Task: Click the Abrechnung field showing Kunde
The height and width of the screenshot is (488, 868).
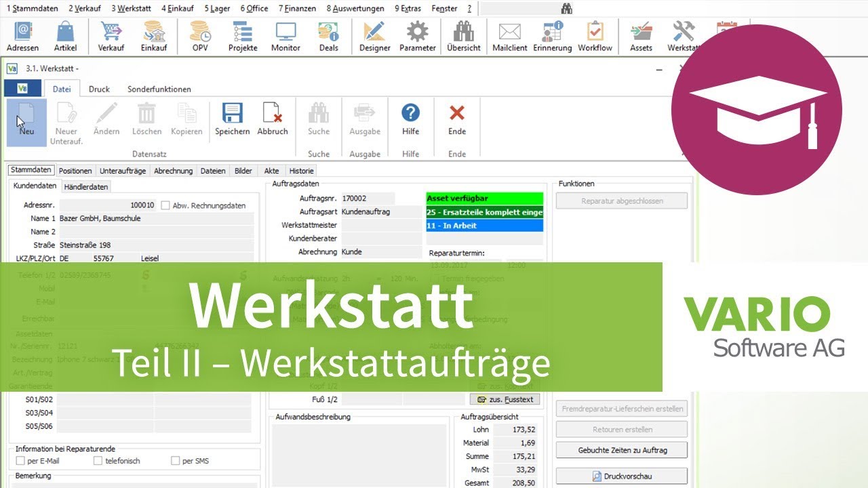Action: coord(381,251)
